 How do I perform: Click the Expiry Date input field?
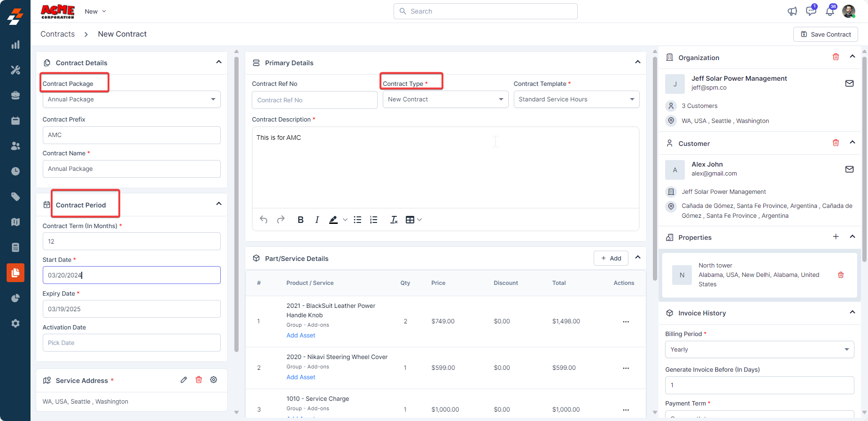[x=132, y=309]
